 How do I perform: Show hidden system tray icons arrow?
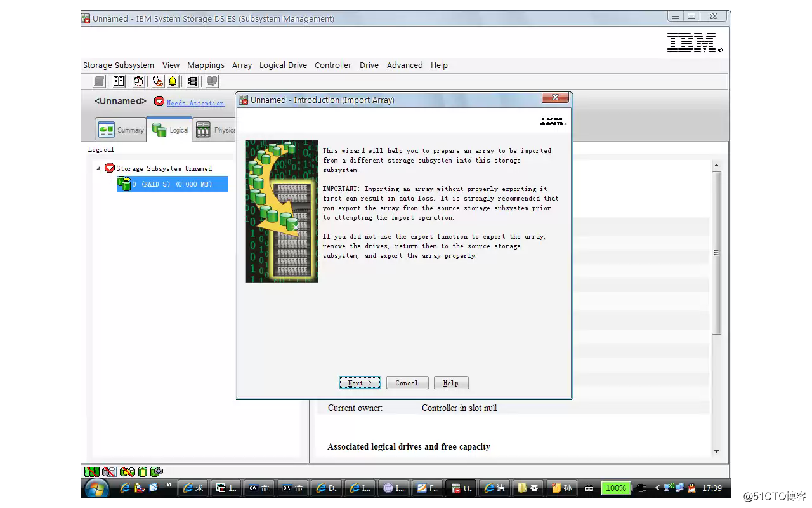click(657, 488)
